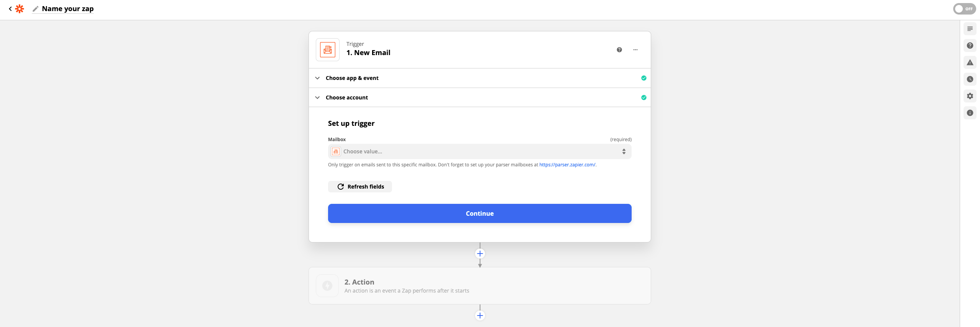Viewport: 980px width, 327px height.
Task: Open Zap settings gear icon
Action: click(970, 96)
